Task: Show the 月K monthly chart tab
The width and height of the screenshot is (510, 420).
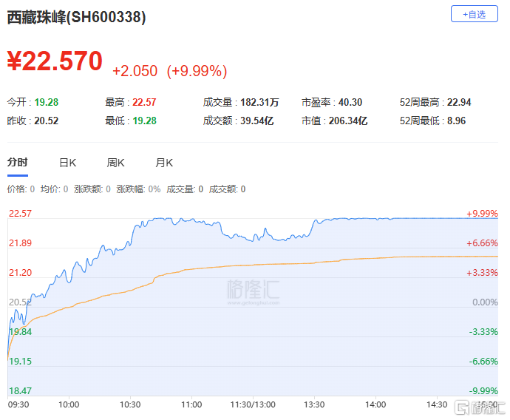Action: click(x=164, y=163)
